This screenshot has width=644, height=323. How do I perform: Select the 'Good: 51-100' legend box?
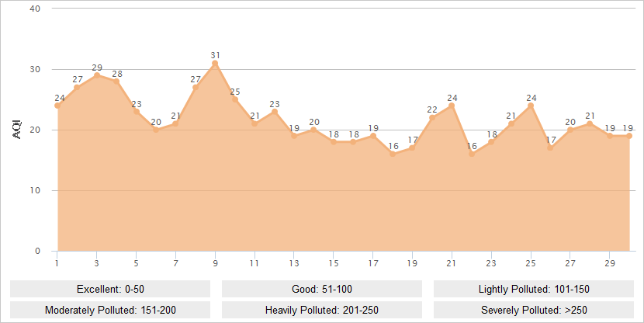pos(322,289)
